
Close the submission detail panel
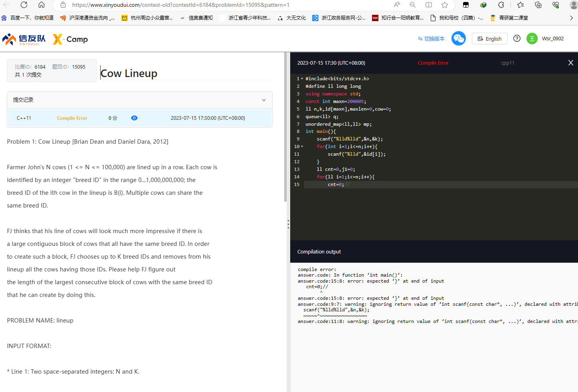[571, 63]
